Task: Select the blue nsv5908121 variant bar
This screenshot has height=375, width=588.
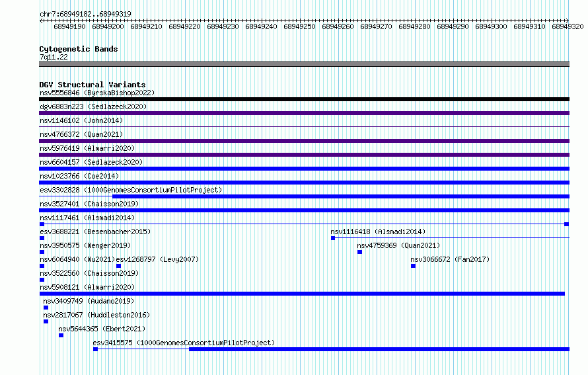Action: pos(302,294)
